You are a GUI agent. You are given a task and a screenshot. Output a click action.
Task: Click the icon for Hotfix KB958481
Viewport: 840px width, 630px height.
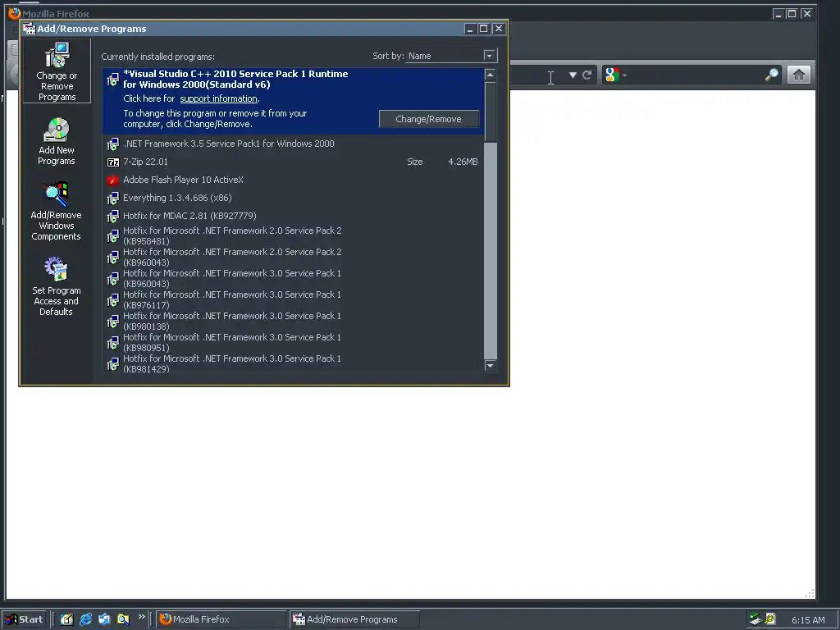[112, 236]
